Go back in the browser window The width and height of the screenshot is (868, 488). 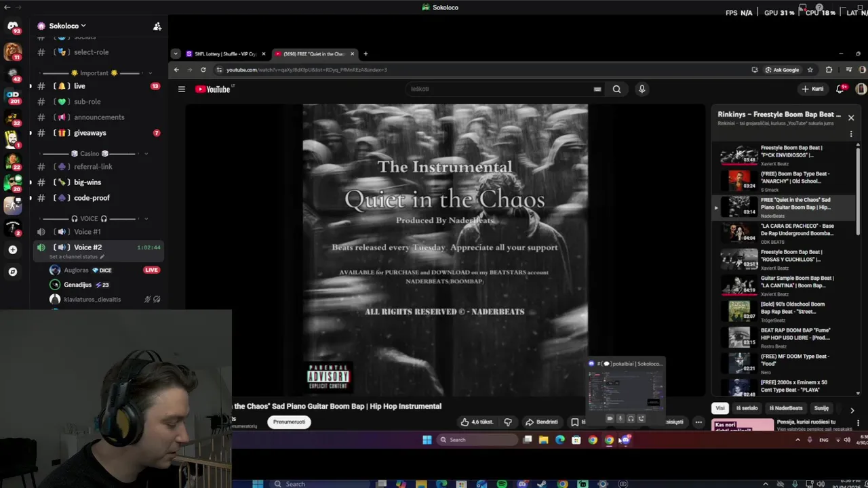[176, 69]
